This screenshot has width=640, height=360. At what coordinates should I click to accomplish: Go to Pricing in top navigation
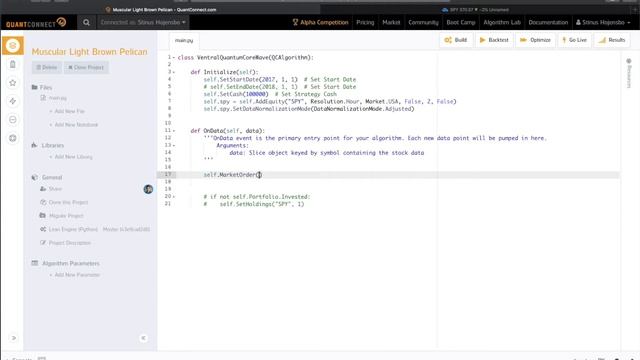(365, 22)
